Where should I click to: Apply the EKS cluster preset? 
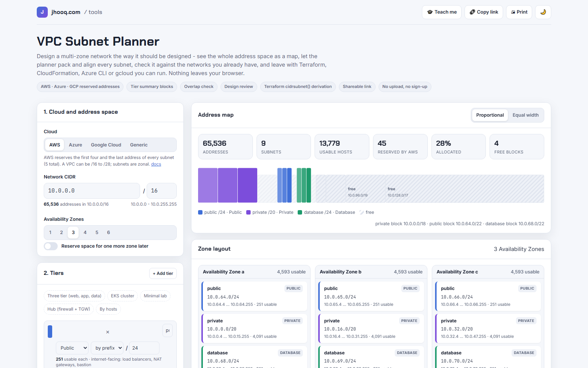click(x=122, y=296)
